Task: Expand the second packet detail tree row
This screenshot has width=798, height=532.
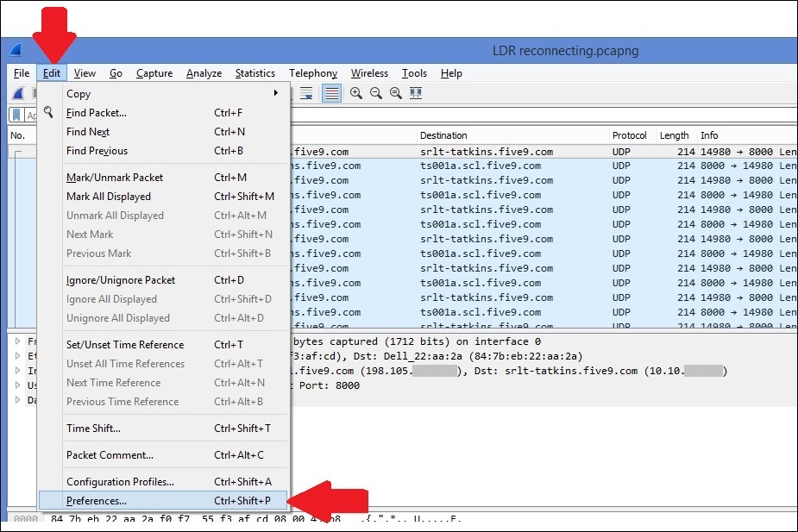Action: point(18,356)
